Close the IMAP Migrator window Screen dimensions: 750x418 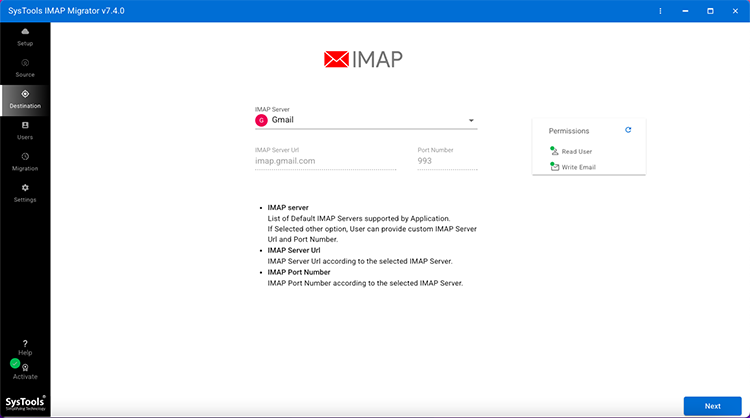tap(735, 11)
